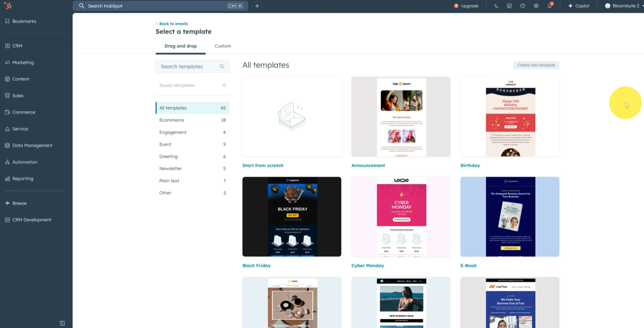Open the Reporting sidebar menu
Screen dimensions: 644x328
[x=19, y=179]
